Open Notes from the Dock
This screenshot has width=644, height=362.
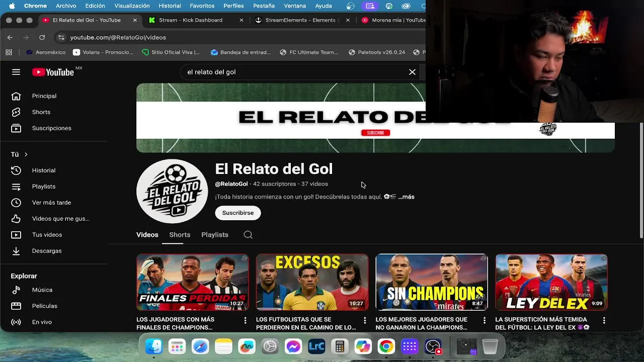click(x=223, y=346)
